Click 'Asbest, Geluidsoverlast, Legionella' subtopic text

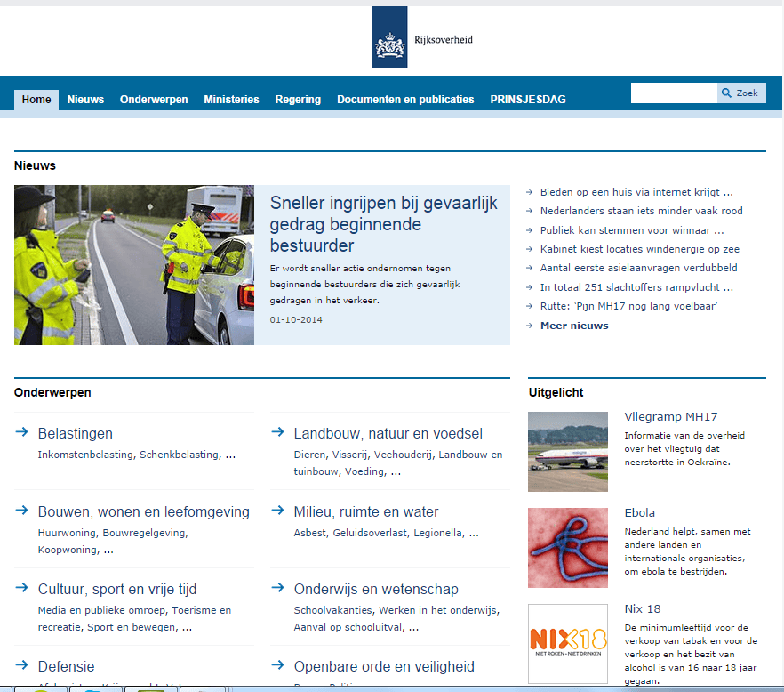[386, 534]
